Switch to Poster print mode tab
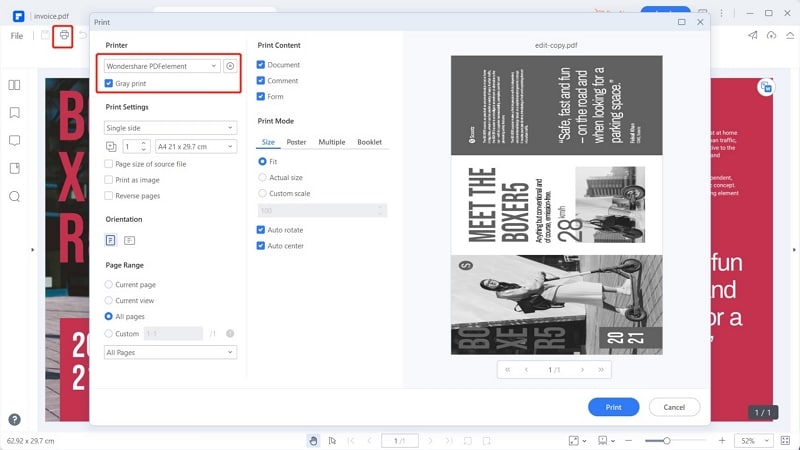This screenshot has width=800, height=450. [296, 142]
